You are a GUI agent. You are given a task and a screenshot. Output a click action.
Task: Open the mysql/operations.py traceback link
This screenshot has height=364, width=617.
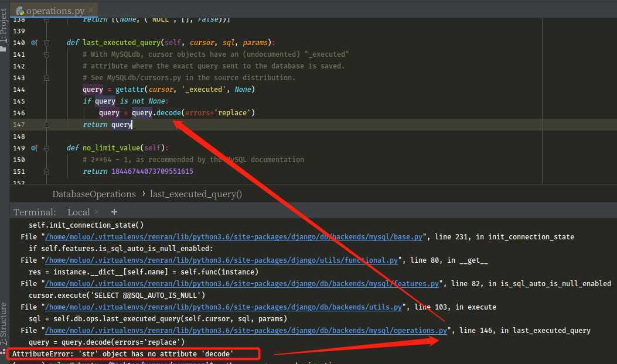[x=246, y=331]
